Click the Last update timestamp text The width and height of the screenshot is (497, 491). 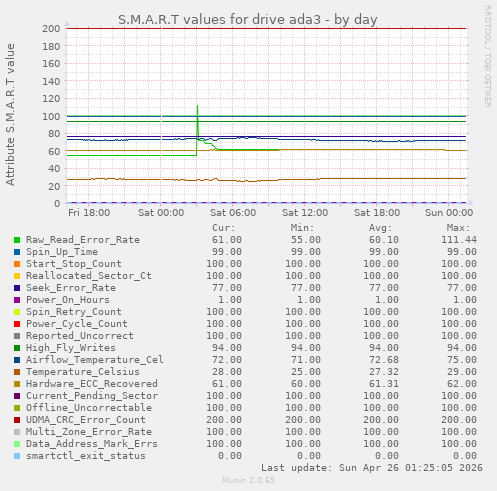pyautogui.click(x=372, y=468)
